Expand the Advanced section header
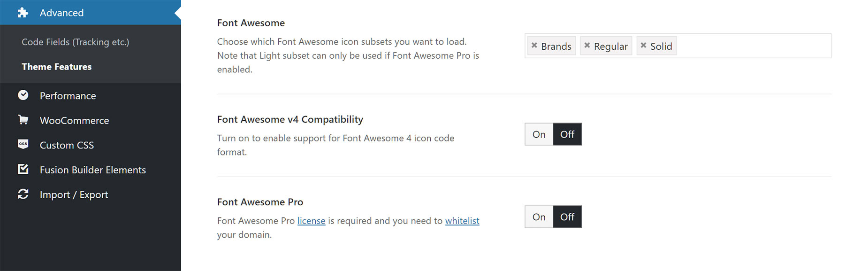 [x=90, y=13]
